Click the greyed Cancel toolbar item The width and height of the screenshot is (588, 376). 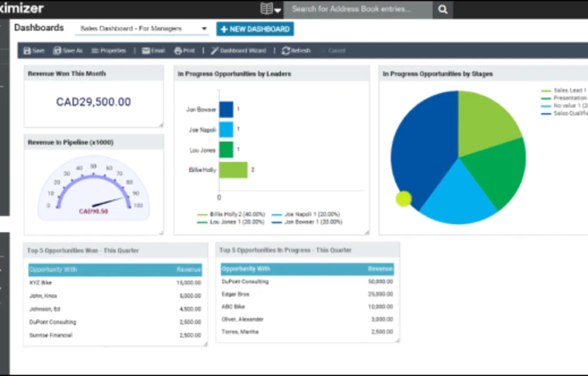point(334,51)
